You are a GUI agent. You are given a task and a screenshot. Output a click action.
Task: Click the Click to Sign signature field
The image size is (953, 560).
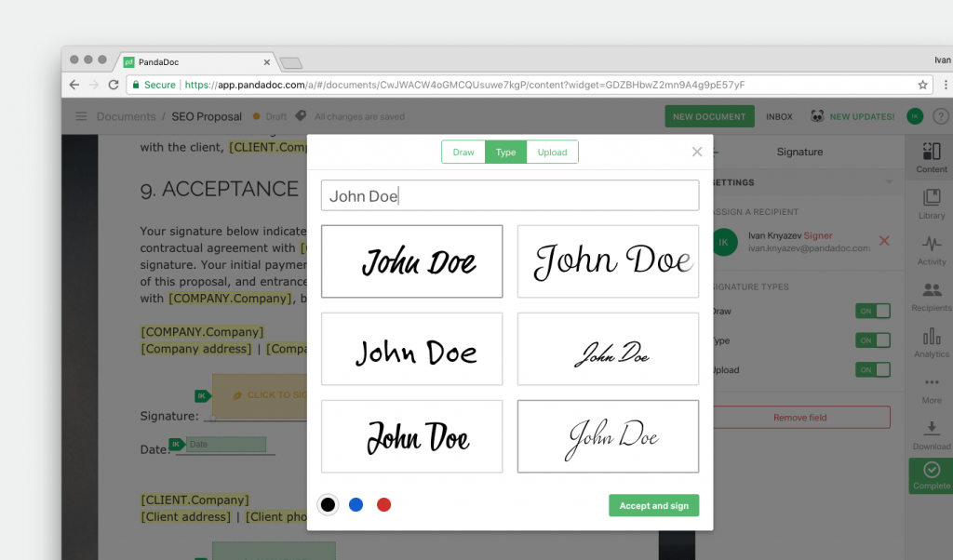[261, 395]
